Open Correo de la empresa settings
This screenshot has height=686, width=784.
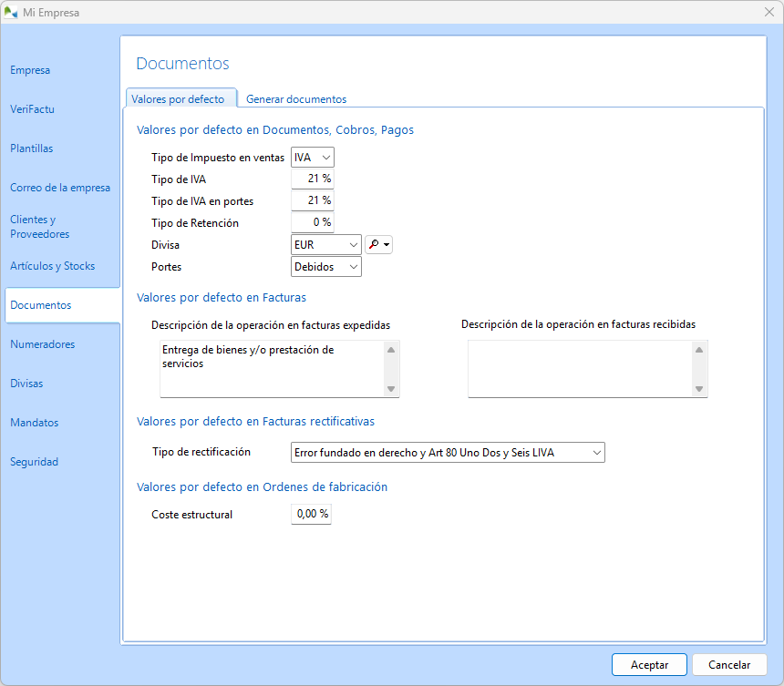tap(60, 188)
